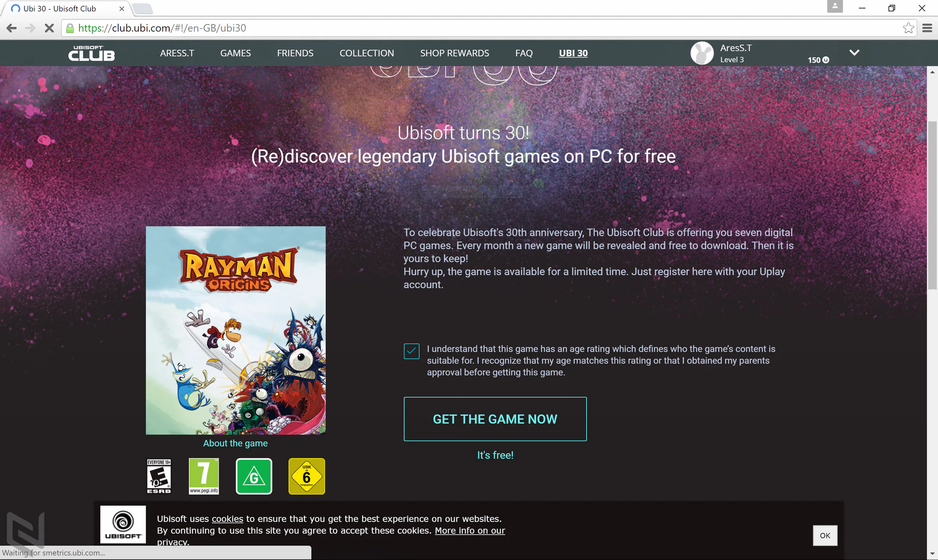938x560 pixels.
Task: Open a new browser tab
Action: pos(143,9)
